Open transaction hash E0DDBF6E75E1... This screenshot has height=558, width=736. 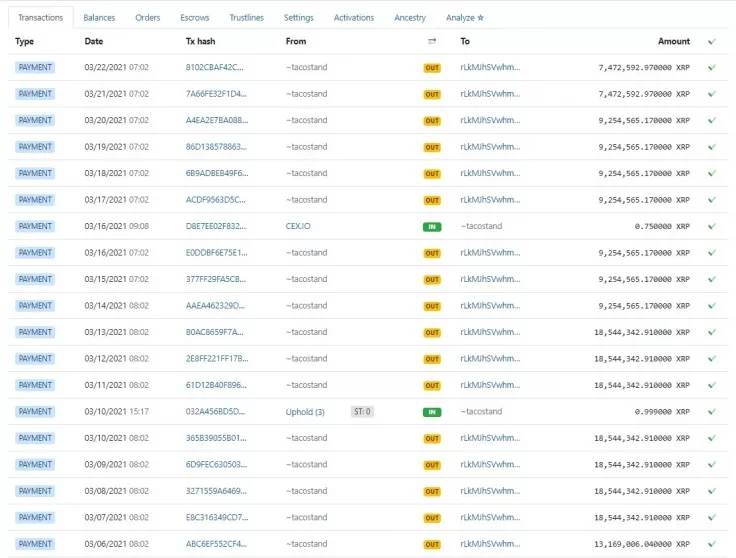[216, 252]
